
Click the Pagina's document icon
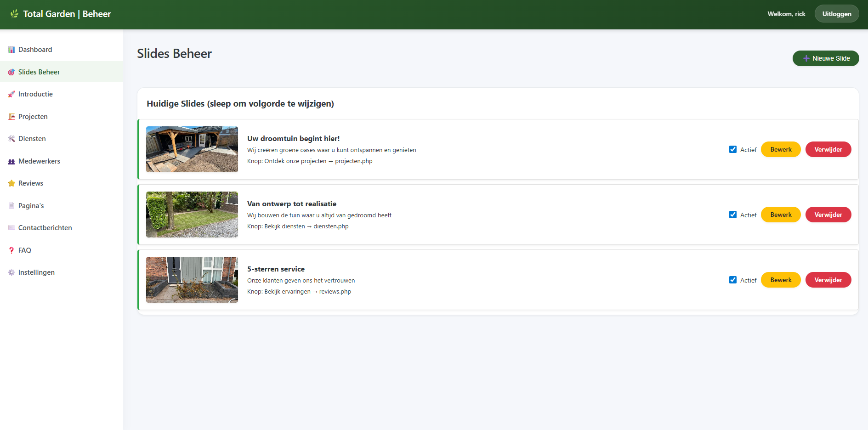11,206
